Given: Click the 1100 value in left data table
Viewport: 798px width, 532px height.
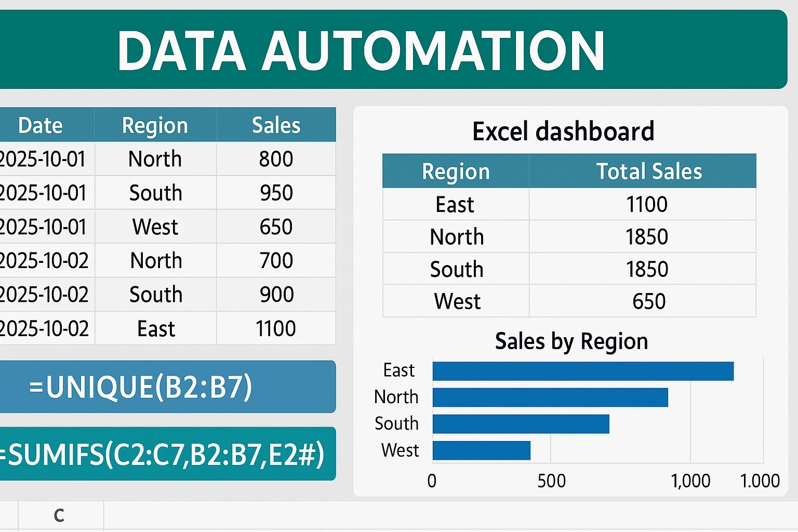Looking at the screenshot, I should click(276, 328).
